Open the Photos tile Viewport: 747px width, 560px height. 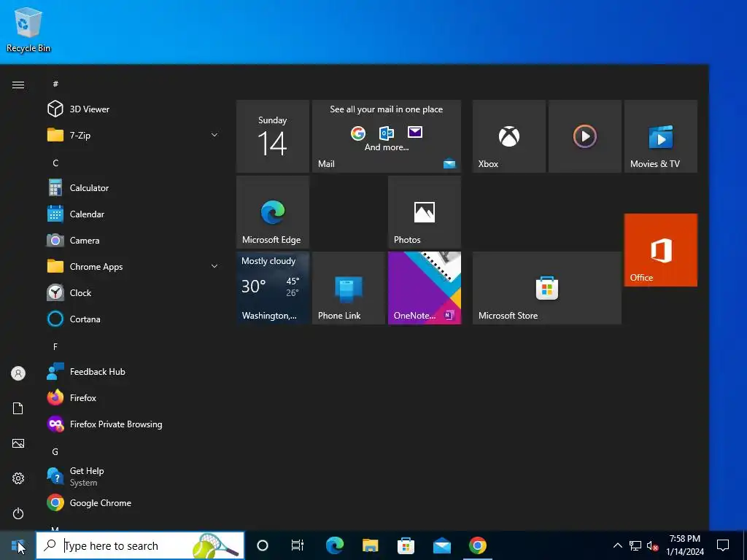(425, 212)
